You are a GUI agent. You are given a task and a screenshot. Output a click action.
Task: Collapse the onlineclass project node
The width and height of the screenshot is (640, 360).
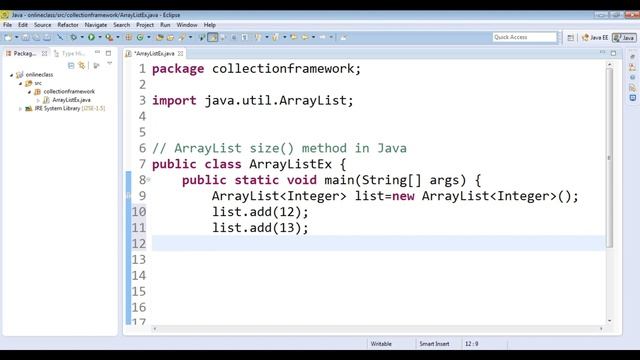11,75
